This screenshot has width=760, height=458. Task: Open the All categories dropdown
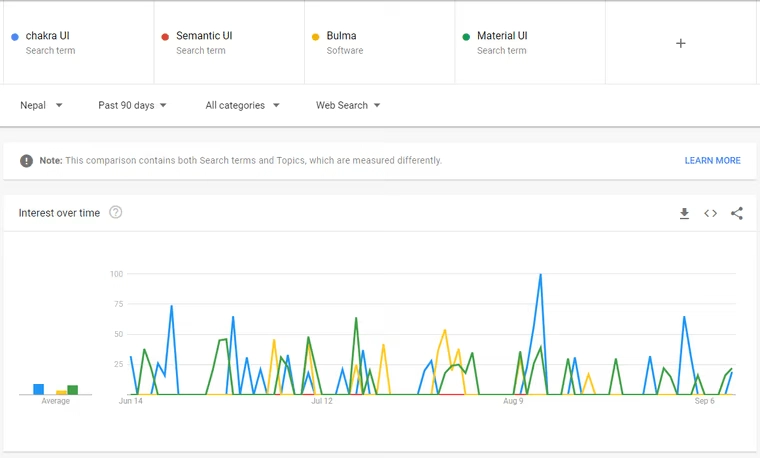[242, 105]
